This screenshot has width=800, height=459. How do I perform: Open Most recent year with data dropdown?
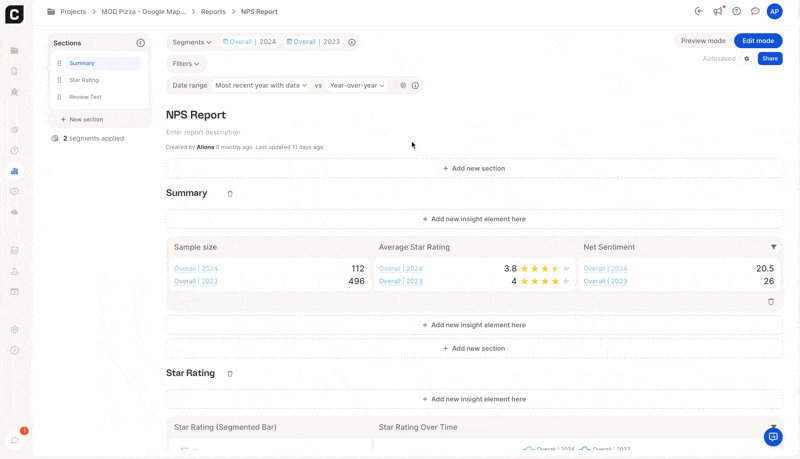click(261, 86)
